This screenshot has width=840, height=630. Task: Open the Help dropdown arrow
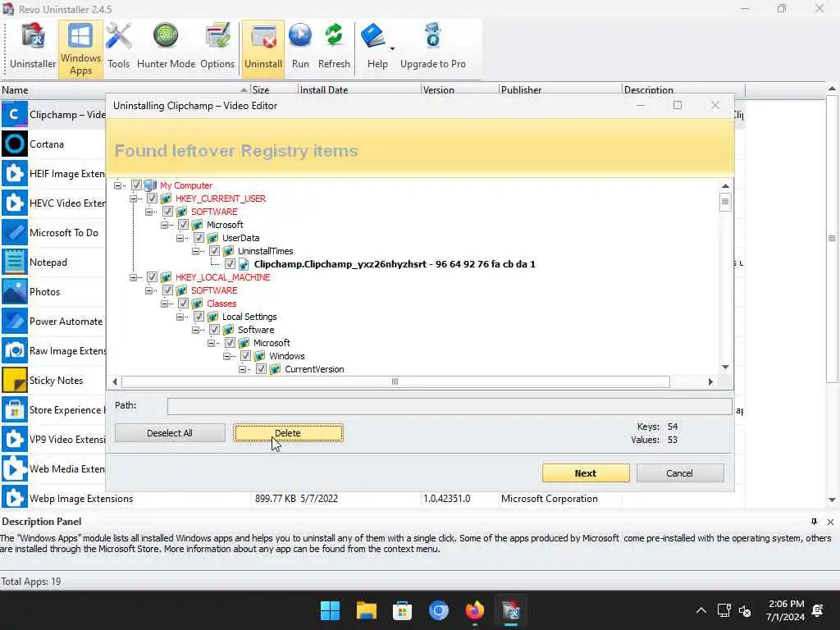[392, 48]
